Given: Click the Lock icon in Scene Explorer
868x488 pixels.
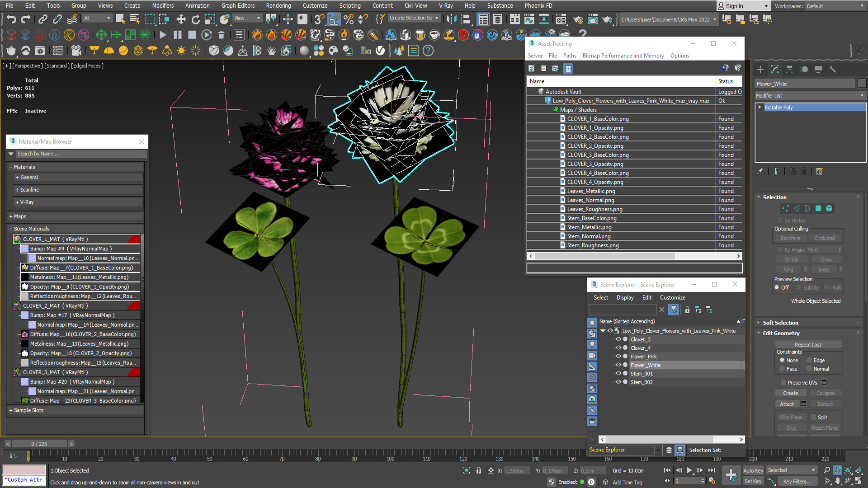Looking at the screenshot, I should tap(687, 310).
